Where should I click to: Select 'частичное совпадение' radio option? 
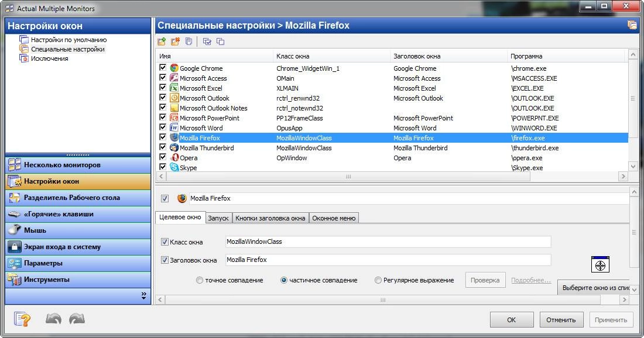[x=283, y=280]
